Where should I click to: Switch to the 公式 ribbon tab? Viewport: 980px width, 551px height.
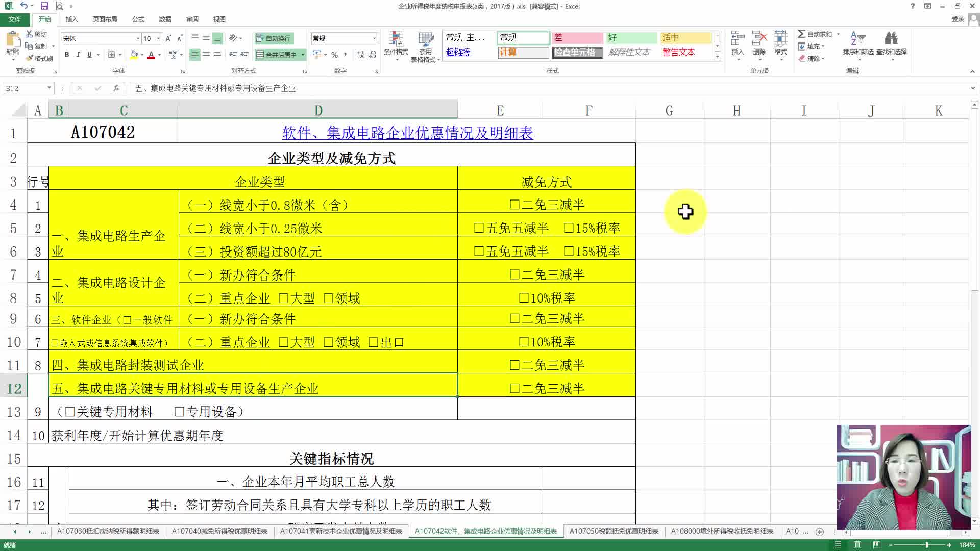pyautogui.click(x=137, y=19)
